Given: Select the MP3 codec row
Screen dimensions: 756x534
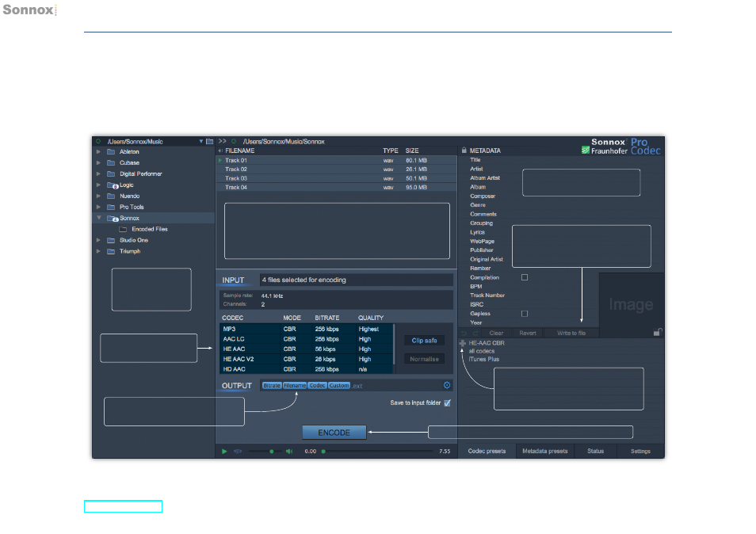Looking at the screenshot, I should 306,329.
